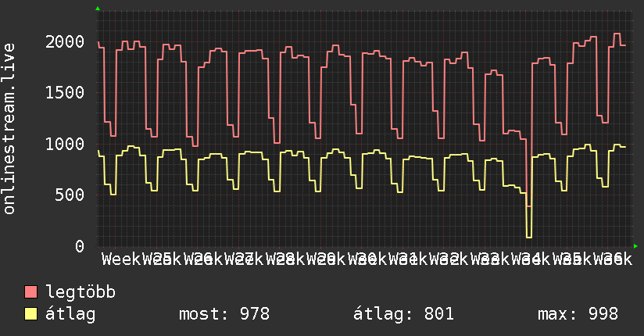Image resolution: width=644 pixels, height=336 pixels.
Task: Click the y-axis label 1000
Action: click(65, 144)
